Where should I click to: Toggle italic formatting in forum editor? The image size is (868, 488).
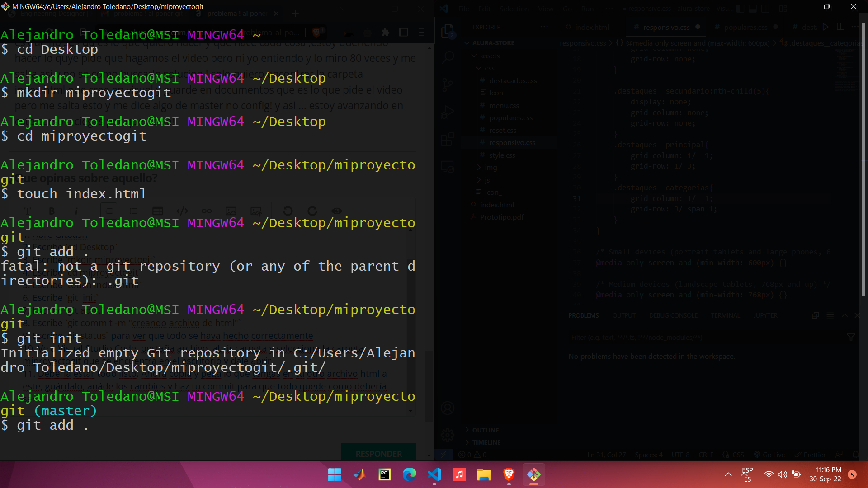pyautogui.click(x=76, y=211)
